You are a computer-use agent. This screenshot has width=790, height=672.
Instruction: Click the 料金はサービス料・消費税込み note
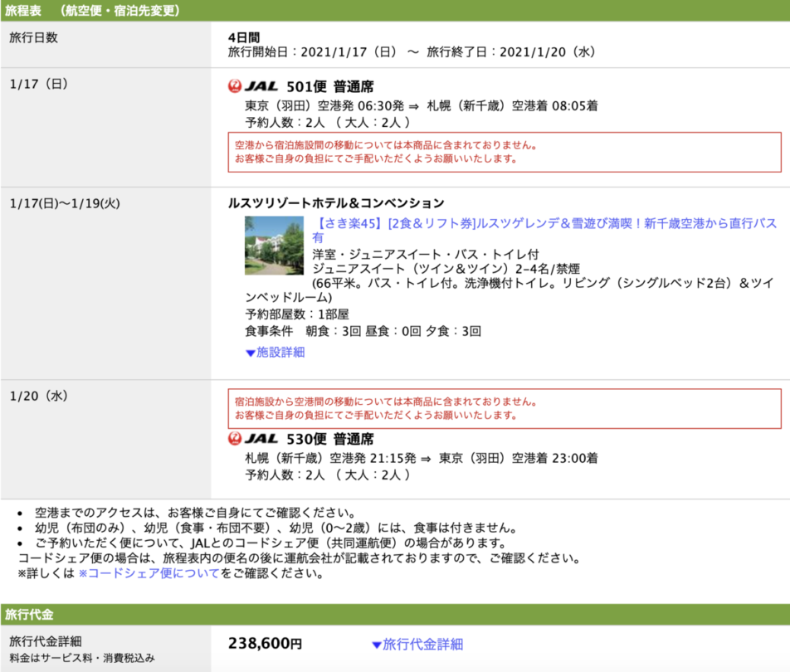coord(82,658)
